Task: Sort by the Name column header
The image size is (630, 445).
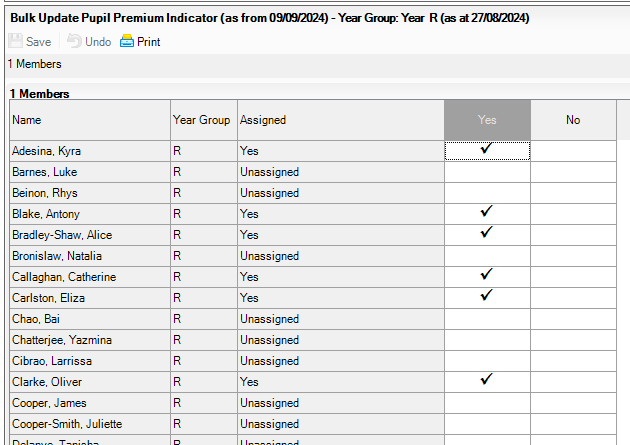Action: click(x=89, y=120)
